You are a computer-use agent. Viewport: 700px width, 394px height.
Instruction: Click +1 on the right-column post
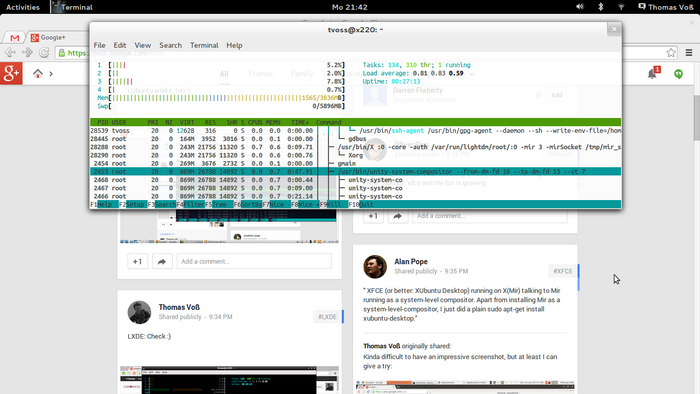373,216
